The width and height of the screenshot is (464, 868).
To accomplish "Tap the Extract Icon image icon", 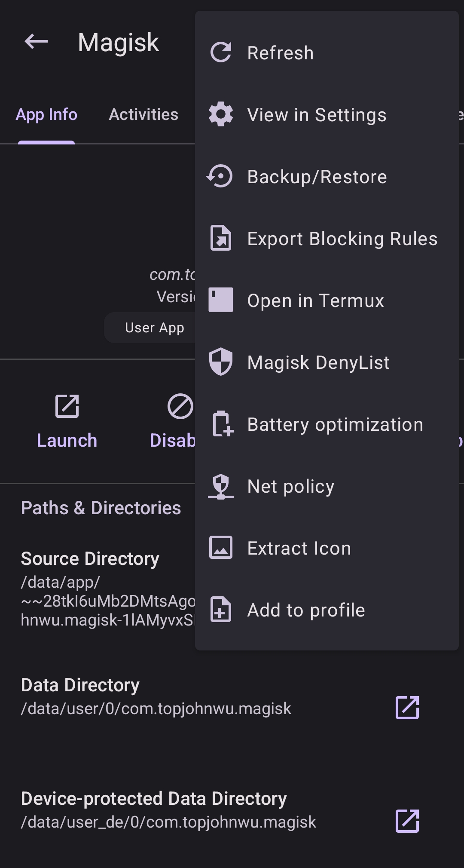I will pos(220,547).
